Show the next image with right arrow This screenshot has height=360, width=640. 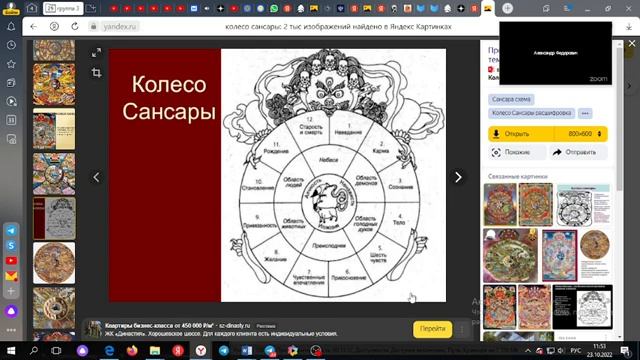point(458,177)
